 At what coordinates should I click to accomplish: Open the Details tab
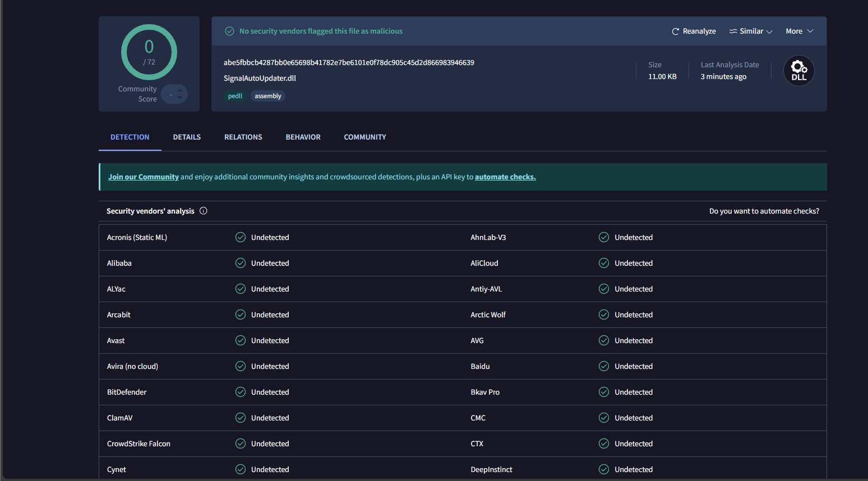point(187,137)
